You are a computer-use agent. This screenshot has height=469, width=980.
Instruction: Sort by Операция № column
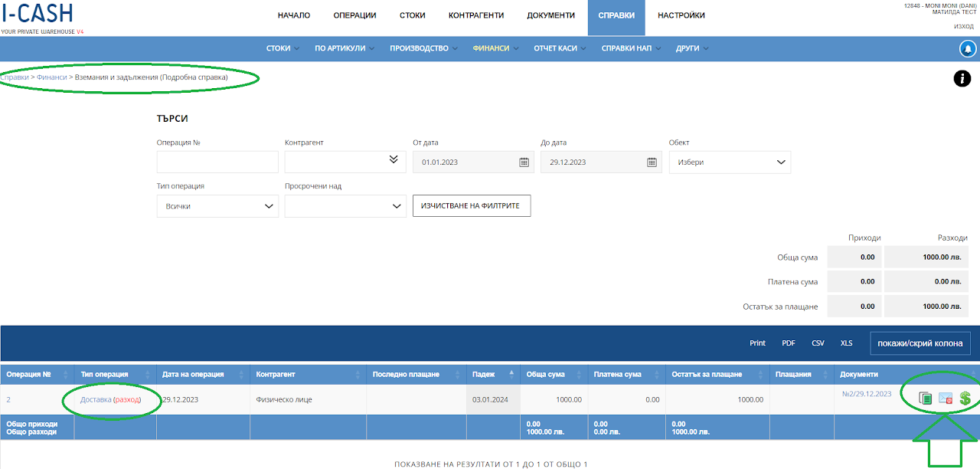38,374
